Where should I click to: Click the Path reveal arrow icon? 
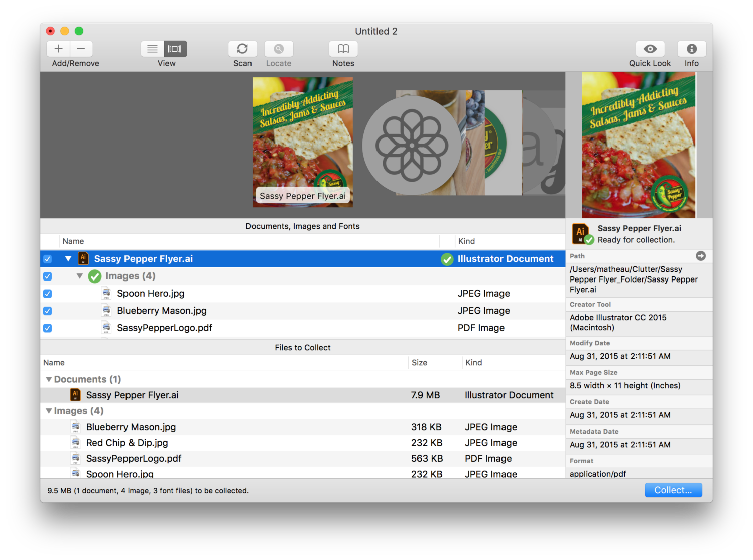click(701, 256)
